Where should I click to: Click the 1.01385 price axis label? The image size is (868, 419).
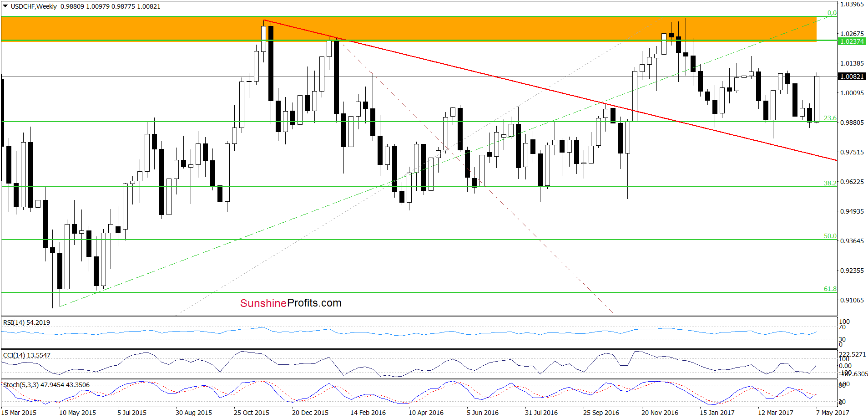[x=852, y=63]
